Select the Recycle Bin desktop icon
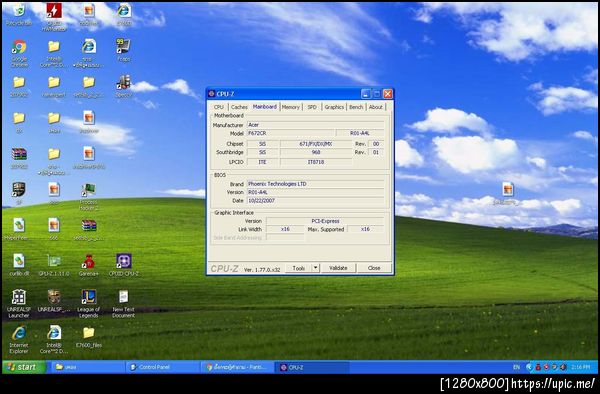Screen dimensions: 600x394 [x=18, y=15]
